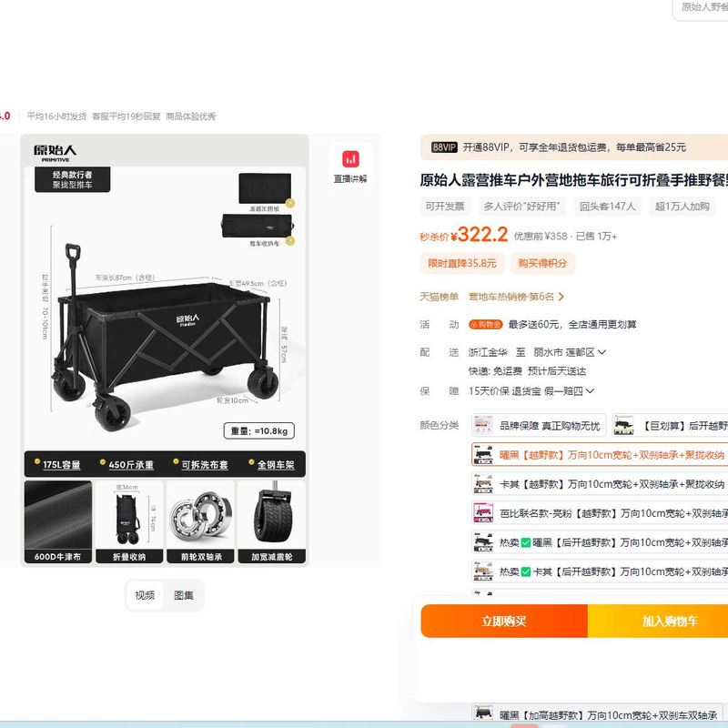Choose 卡其【越野款】color option
Image resolution: width=728 pixels, height=728 pixels.
click(600, 484)
